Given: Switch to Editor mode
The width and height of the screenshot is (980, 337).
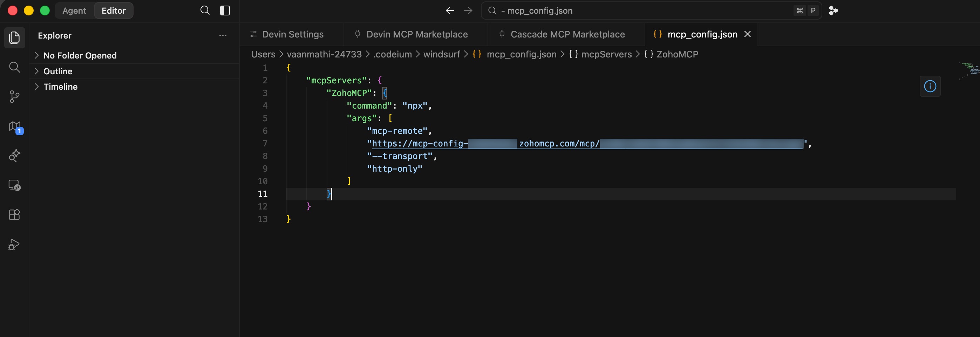Looking at the screenshot, I should click(113, 11).
